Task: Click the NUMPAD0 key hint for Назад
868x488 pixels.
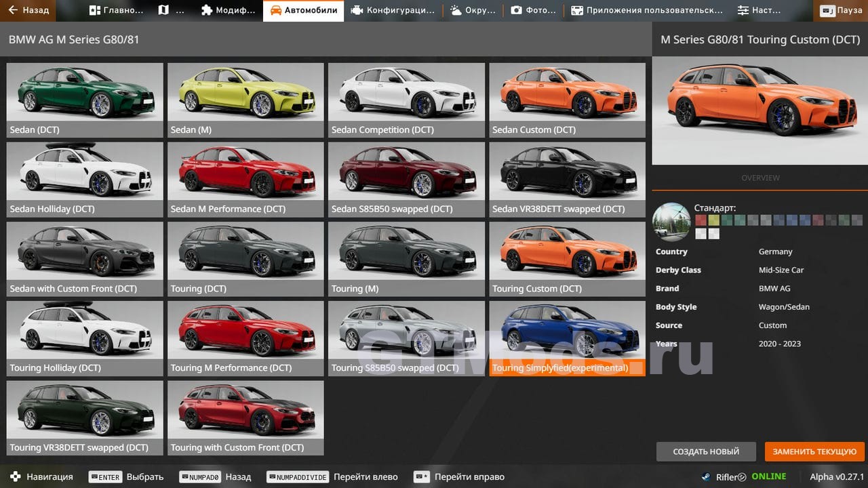Action: 199,477
